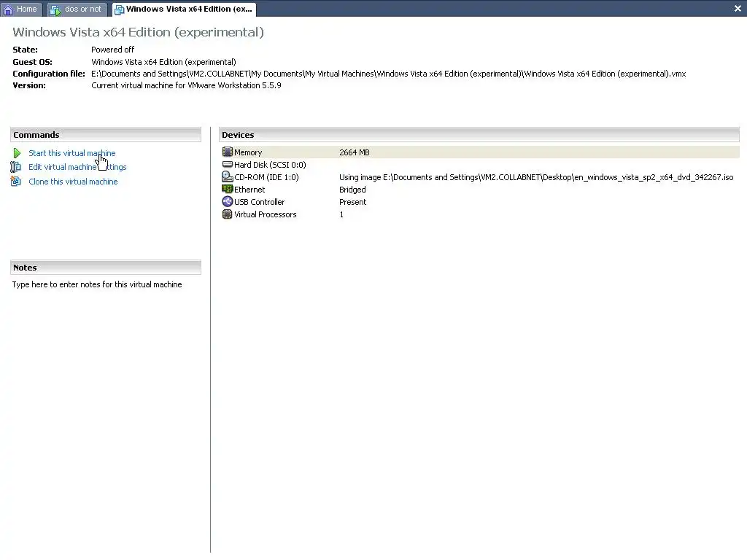Switch to the Home tab
747x560 pixels.
[x=21, y=9]
